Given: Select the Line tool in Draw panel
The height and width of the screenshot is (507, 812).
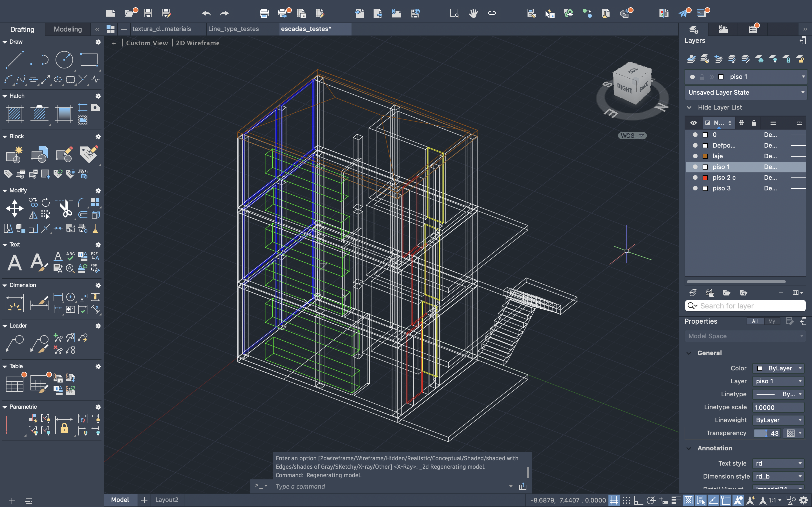Looking at the screenshot, I should point(14,60).
